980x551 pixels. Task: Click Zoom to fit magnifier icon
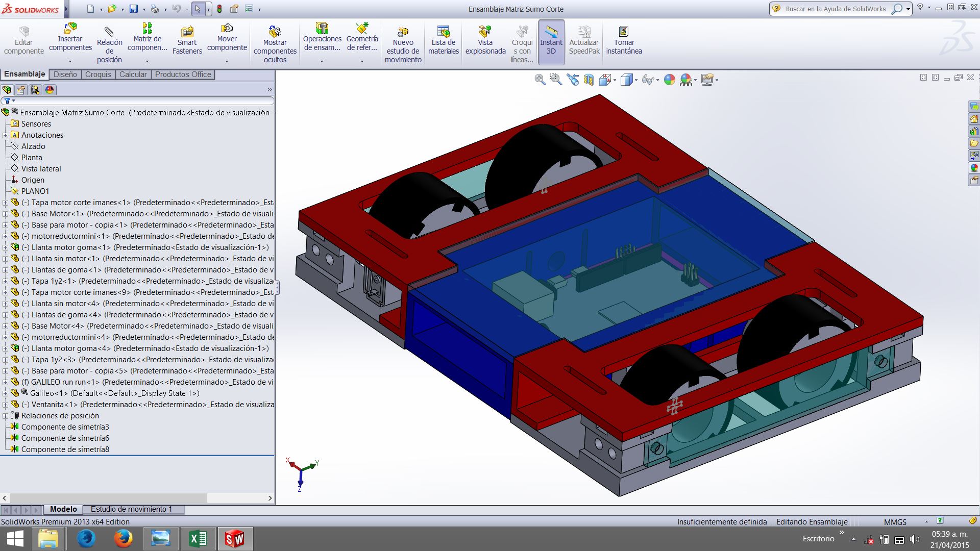(x=540, y=80)
